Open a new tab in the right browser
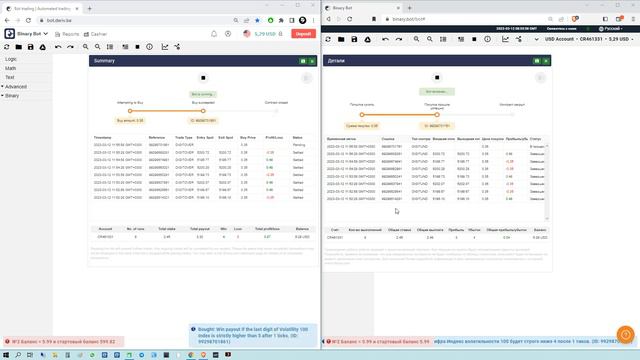The height and width of the screenshot is (360, 640). 409,8
